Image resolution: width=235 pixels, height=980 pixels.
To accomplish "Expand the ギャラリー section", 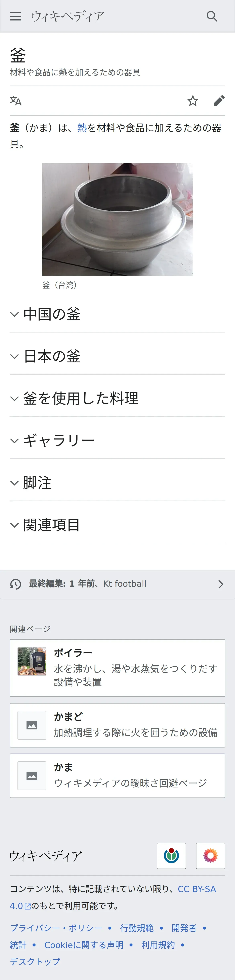I will [x=117, y=441].
